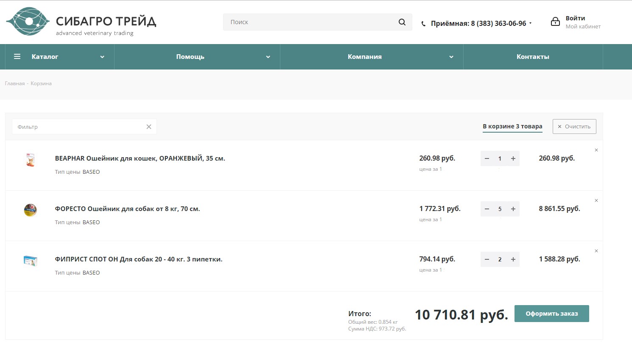Remove ФОРЕСТО collar item from cart
The image size is (632, 364).
(x=596, y=200)
